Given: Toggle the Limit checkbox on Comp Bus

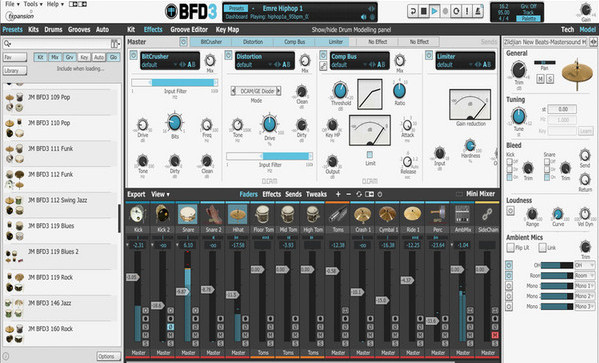Looking at the screenshot, I should (369, 154).
